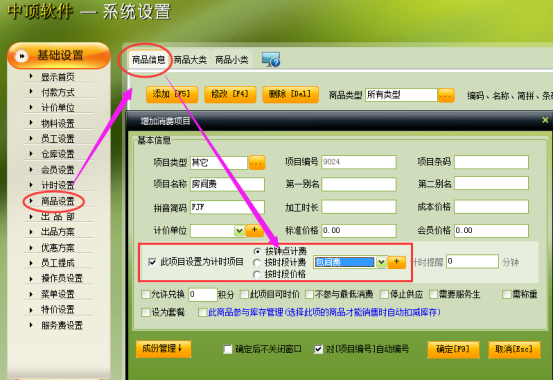
Task: Enable the 设为套餐 checkbox
Action: coord(145,312)
